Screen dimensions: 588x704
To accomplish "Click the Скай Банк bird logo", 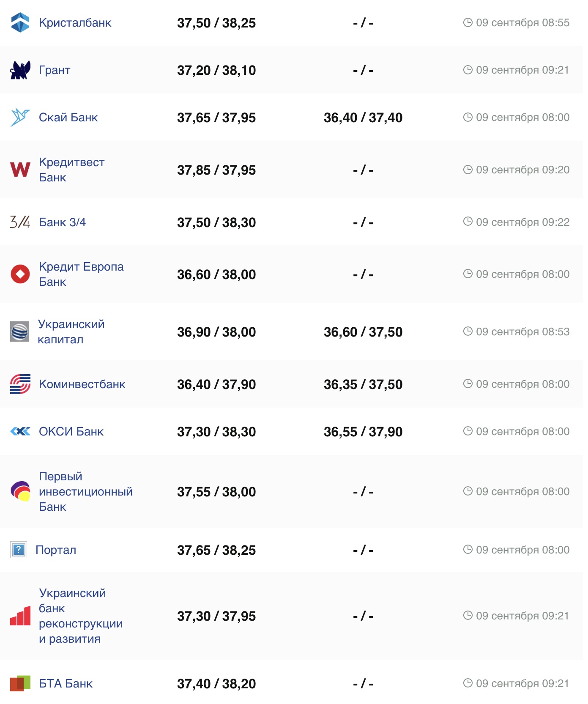I will [x=20, y=117].
